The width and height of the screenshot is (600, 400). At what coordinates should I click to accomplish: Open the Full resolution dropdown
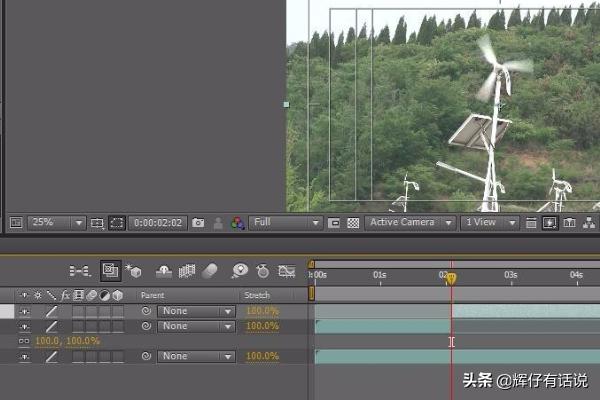[x=285, y=222]
